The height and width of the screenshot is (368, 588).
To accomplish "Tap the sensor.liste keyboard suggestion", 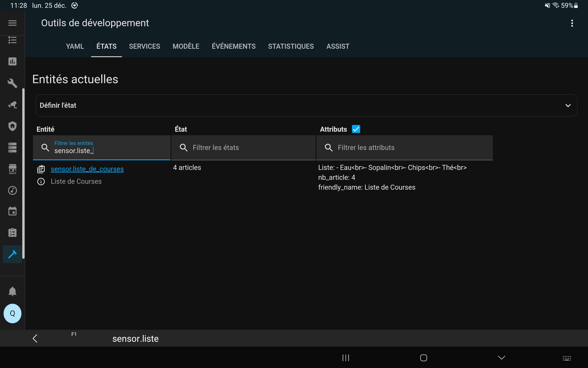I will (135, 339).
